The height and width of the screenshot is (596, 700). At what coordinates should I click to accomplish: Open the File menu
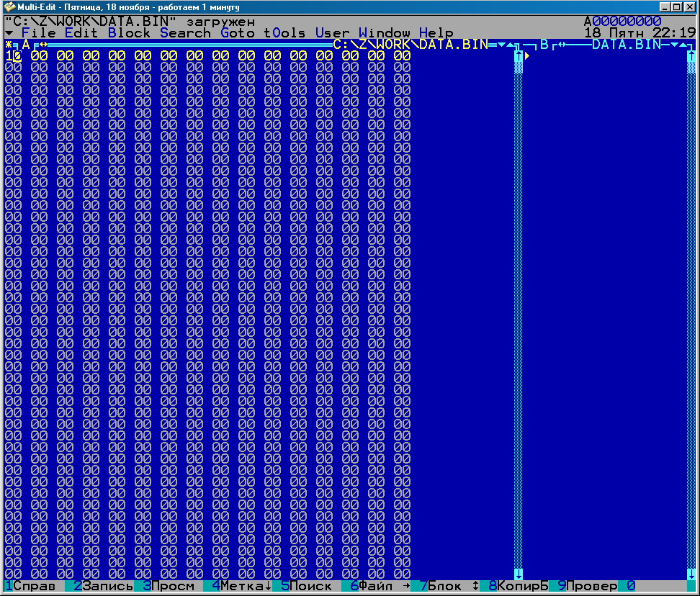coord(38,33)
